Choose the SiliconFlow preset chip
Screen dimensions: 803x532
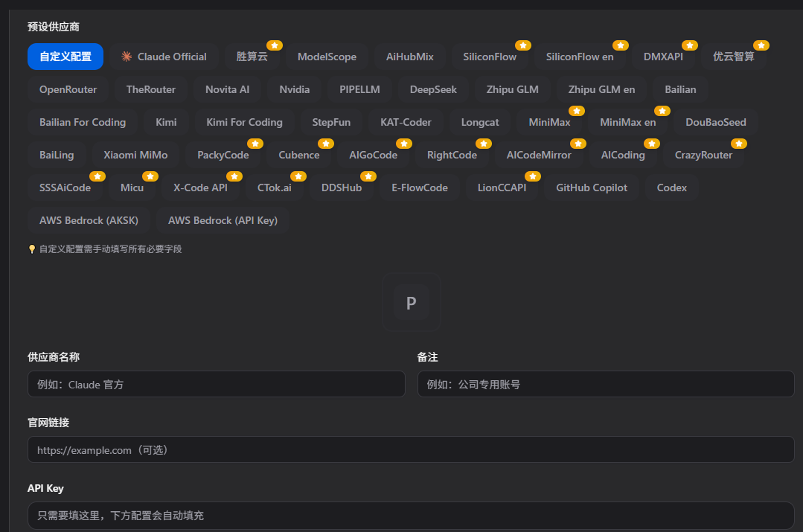pos(490,57)
